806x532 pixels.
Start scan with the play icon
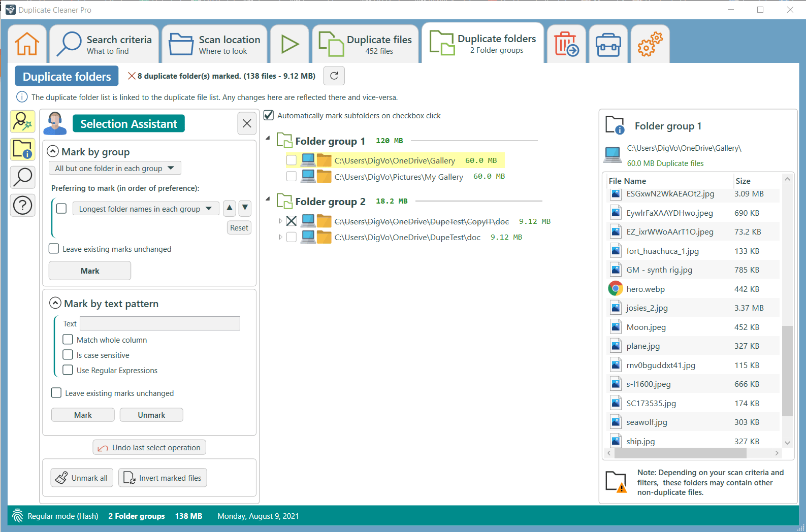point(289,44)
